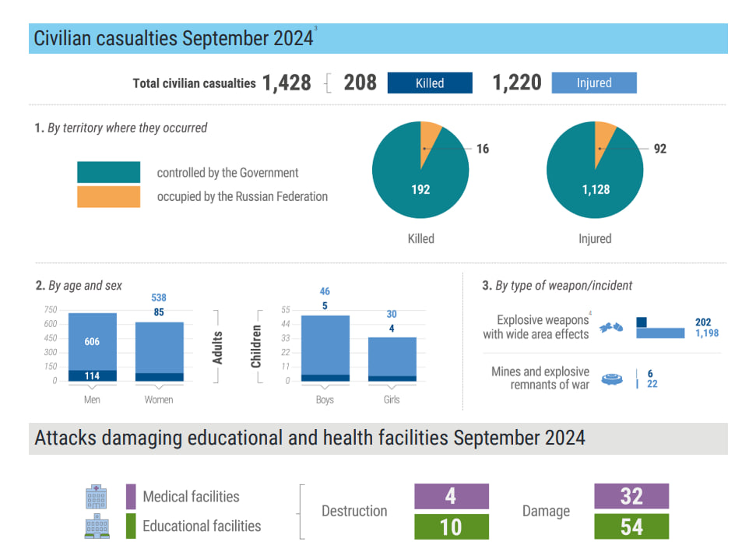Click the Girls bar in children chart
756x556 pixels.
coord(392,359)
